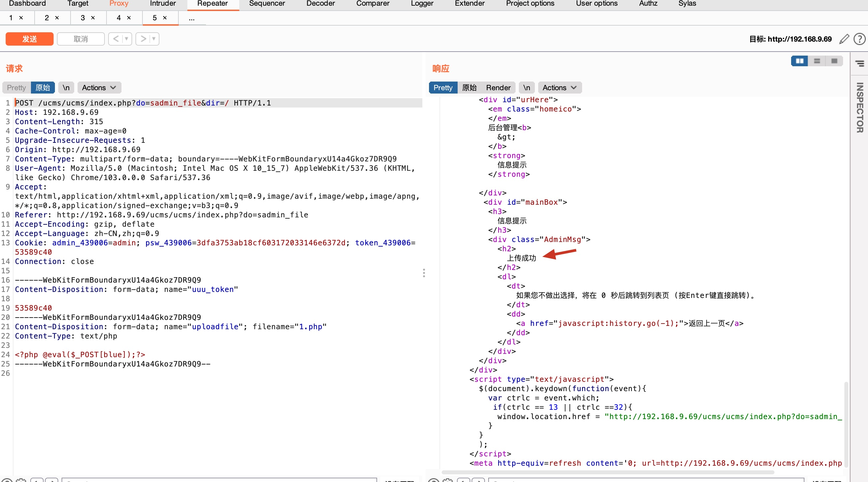The width and height of the screenshot is (868, 482).
Task: Select the side-by-side layout icon
Action: tap(799, 61)
